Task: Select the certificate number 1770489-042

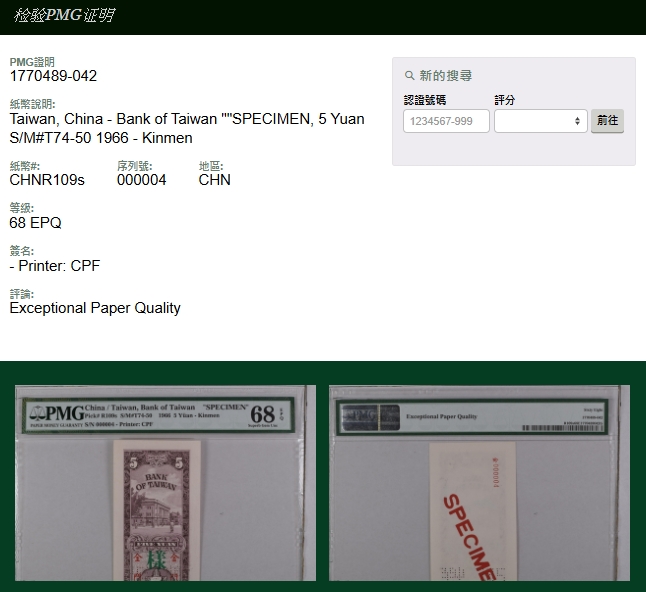Action: coord(53,76)
